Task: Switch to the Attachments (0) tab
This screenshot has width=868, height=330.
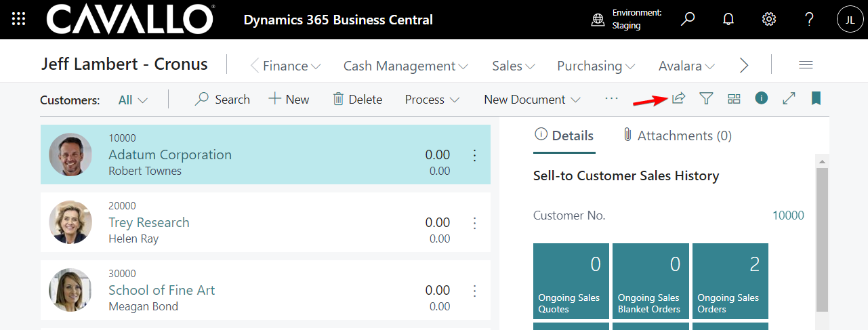Action: coord(677,136)
